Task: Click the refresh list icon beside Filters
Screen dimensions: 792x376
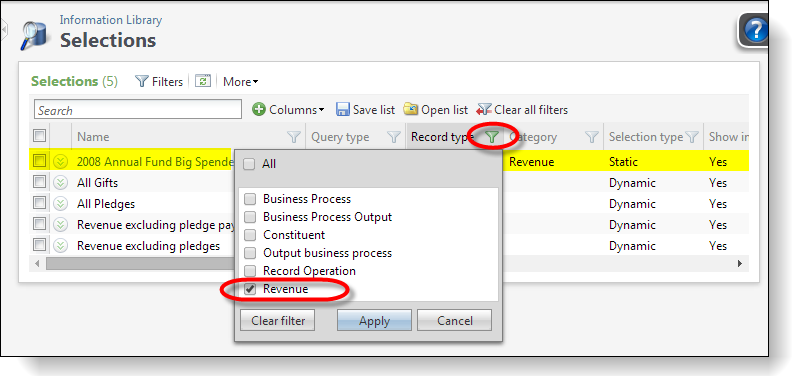Action: pos(203,81)
